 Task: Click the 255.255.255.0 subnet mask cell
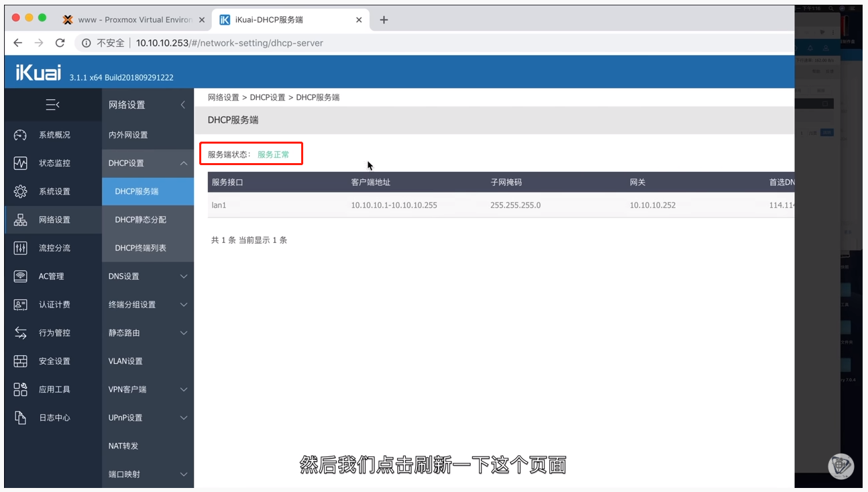tap(515, 205)
